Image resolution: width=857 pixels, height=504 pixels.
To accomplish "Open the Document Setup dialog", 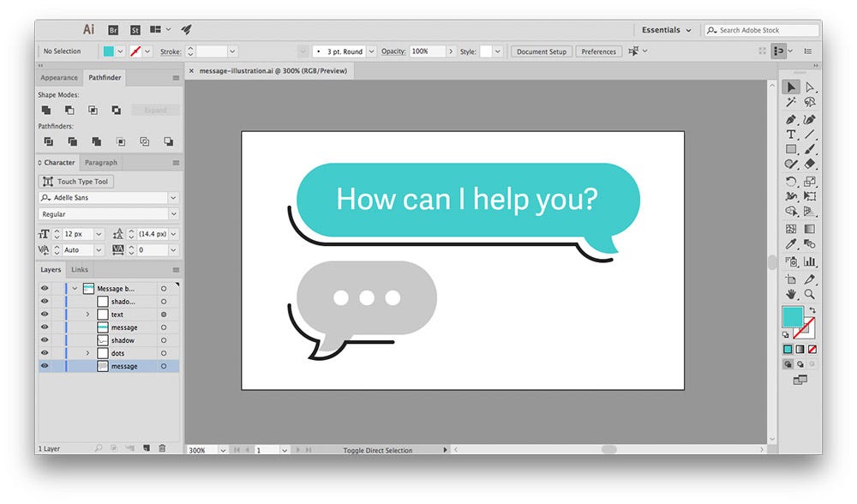I will (541, 51).
